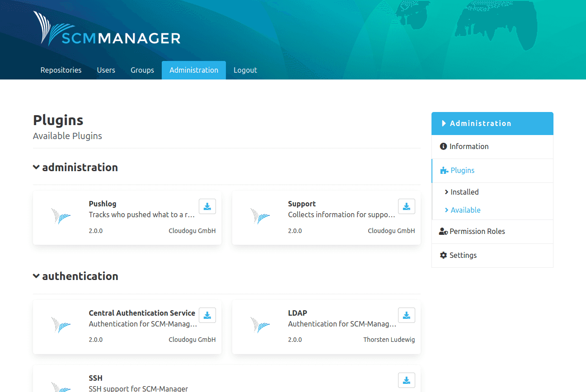
Task: Switch to the Users tab
Action: coord(106,70)
